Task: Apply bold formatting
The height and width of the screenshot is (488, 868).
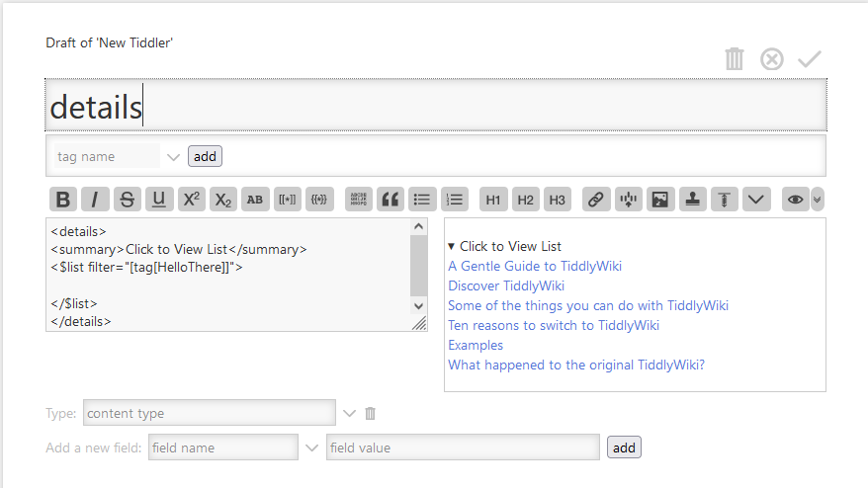Action: [x=63, y=200]
